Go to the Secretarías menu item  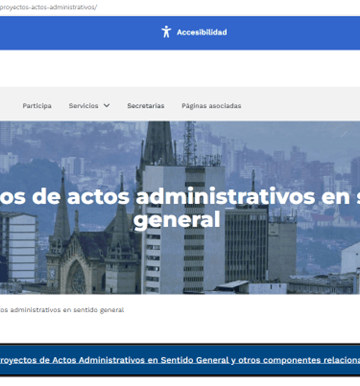146,106
